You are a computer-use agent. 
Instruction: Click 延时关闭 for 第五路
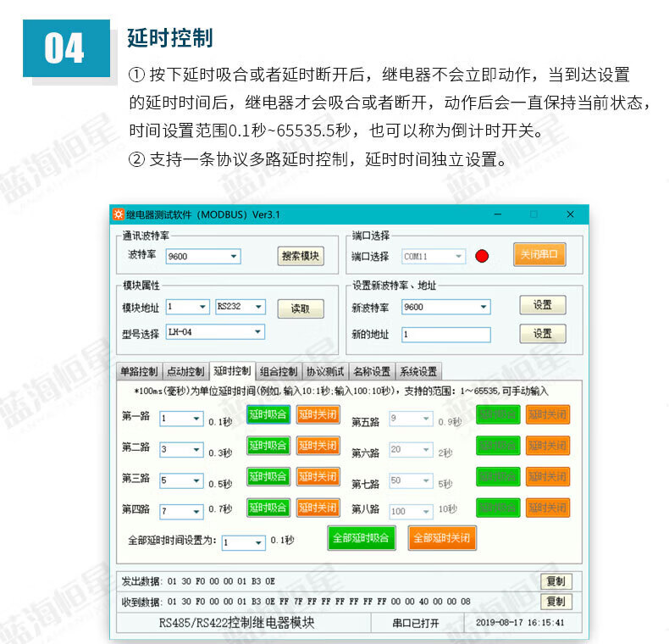pyautogui.click(x=548, y=414)
